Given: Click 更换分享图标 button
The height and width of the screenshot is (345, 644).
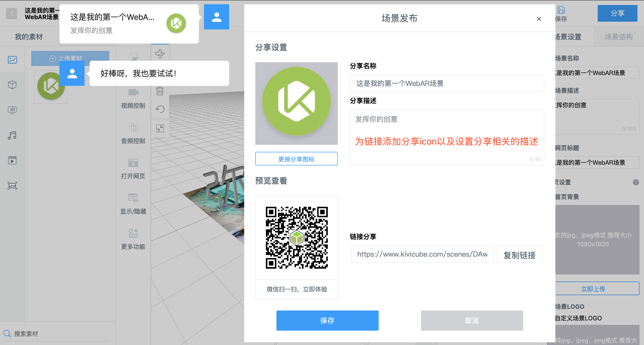Looking at the screenshot, I should click(x=296, y=159).
